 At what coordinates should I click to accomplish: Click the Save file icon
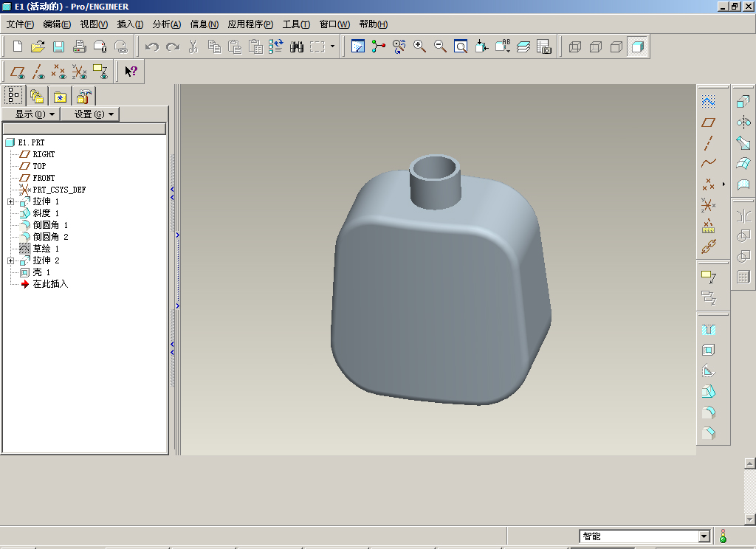pyautogui.click(x=59, y=46)
